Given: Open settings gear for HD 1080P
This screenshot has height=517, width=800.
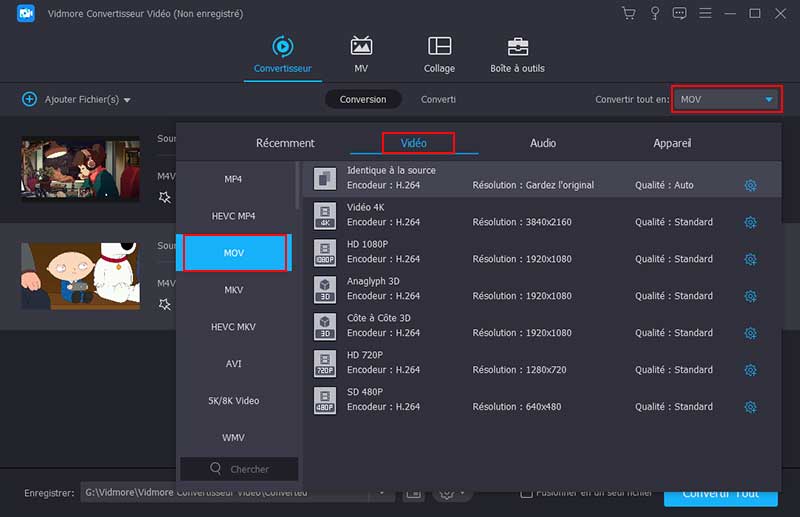Looking at the screenshot, I should coord(750,259).
